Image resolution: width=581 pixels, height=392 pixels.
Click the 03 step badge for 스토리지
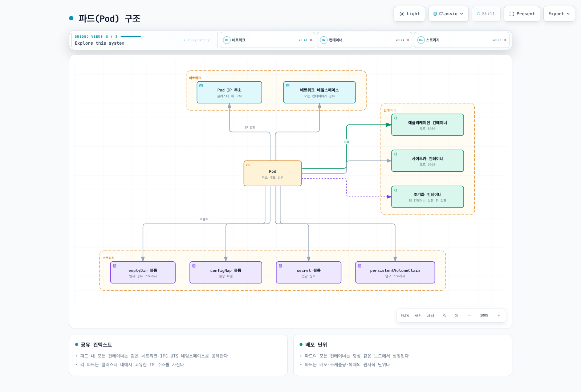421,40
